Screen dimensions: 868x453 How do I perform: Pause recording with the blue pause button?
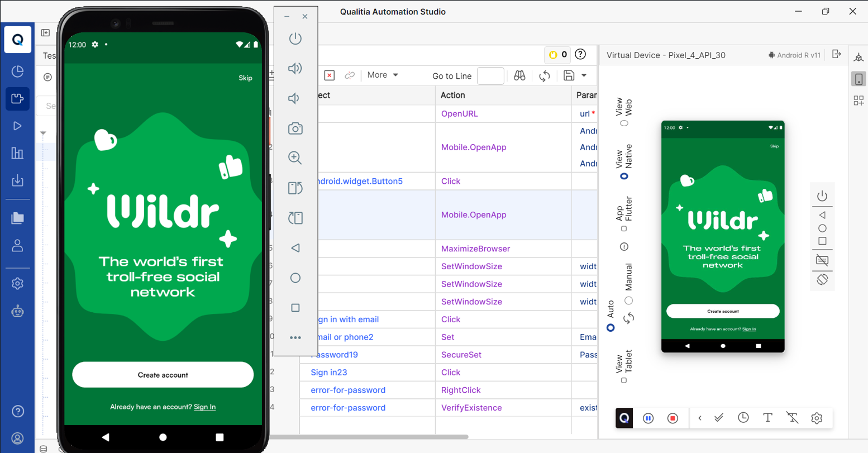tap(648, 418)
